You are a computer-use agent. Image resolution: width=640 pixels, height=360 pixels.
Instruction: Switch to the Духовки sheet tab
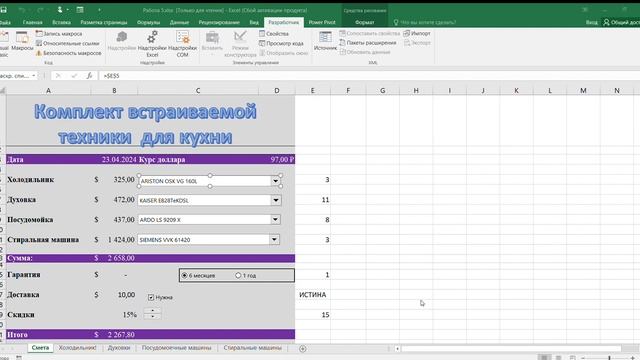(x=119, y=348)
